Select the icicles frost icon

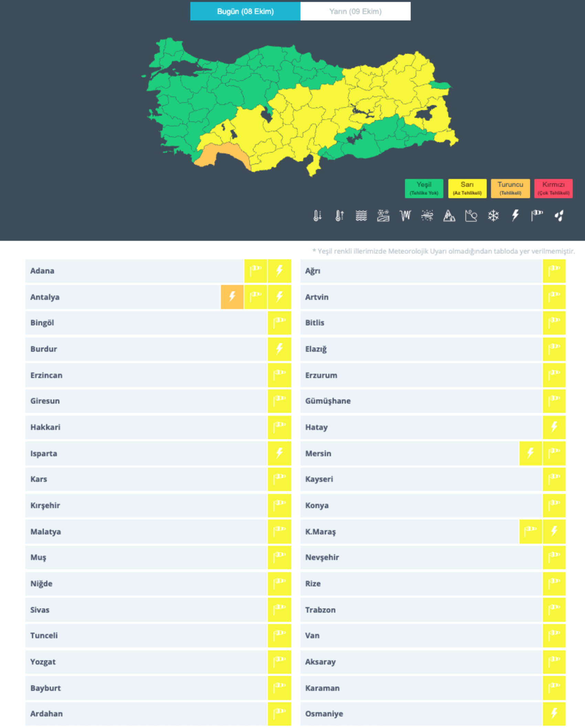405,216
